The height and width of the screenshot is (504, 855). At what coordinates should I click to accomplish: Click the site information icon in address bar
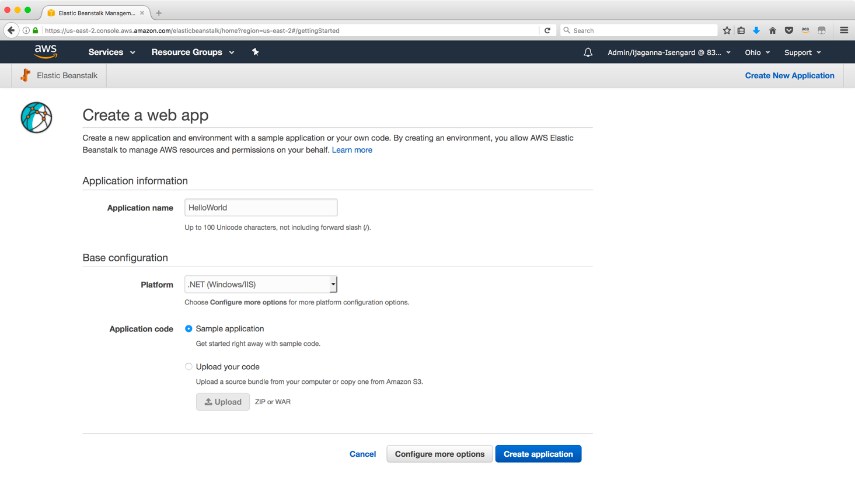coord(26,30)
